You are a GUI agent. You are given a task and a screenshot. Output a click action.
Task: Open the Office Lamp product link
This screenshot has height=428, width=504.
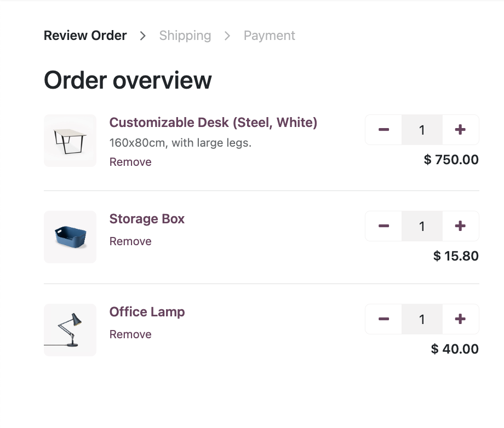pyautogui.click(x=147, y=312)
